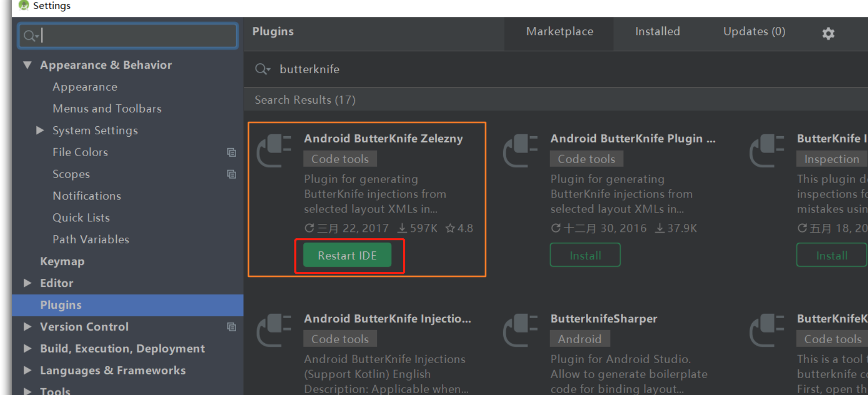Expand the Editor section
The width and height of the screenshot is (868, 395).
tap(27, 283)
